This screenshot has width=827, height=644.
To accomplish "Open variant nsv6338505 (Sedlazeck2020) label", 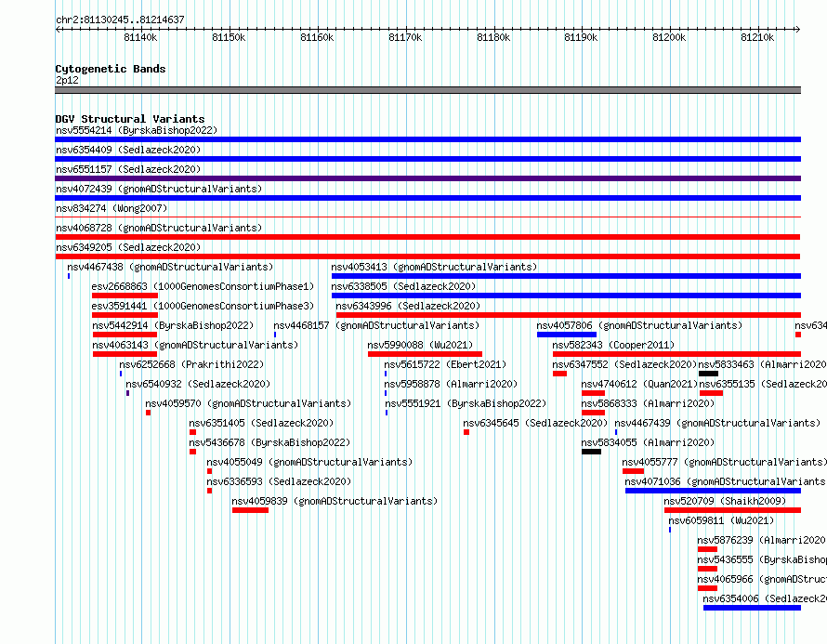I will pos(403,286).
